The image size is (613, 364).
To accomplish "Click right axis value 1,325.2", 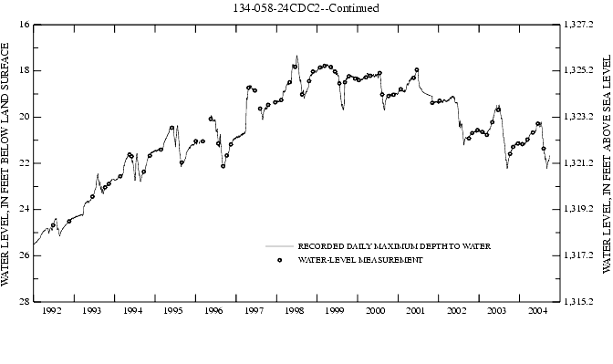I will click(x=578, y=70).
